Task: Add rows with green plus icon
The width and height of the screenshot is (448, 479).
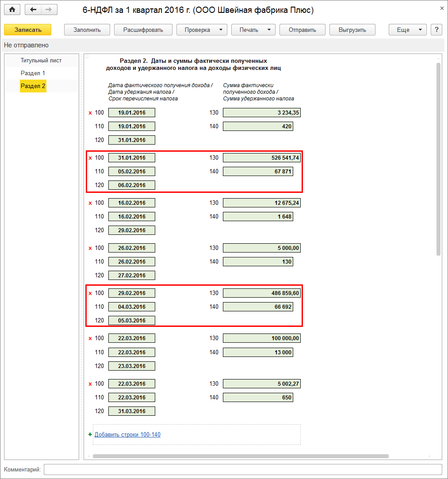Action: (x=90, y=434)
